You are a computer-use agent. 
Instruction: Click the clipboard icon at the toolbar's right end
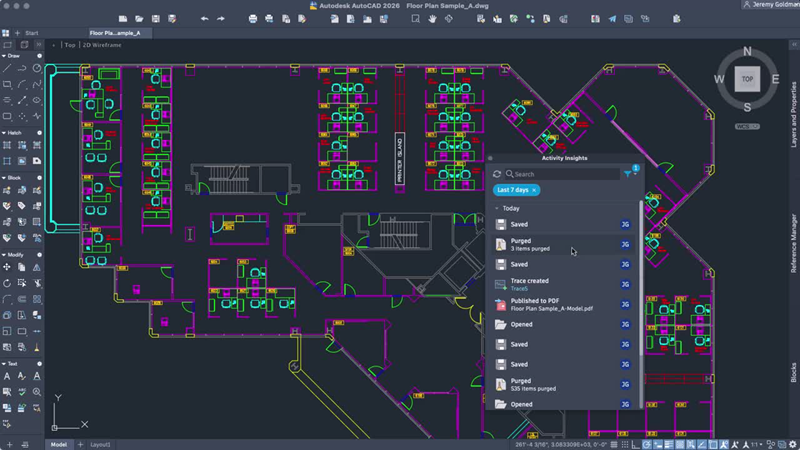click(677, 19)
